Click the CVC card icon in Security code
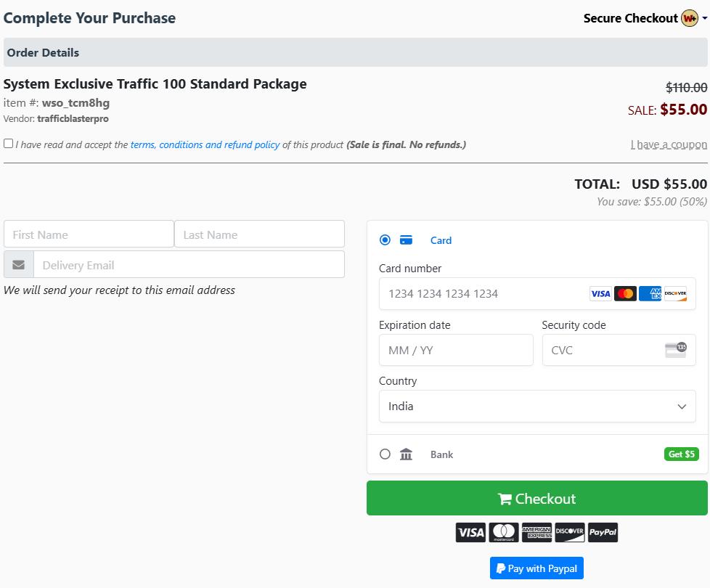Image resolution: width=710 pixels, height=588 pixels. (675, 350)
